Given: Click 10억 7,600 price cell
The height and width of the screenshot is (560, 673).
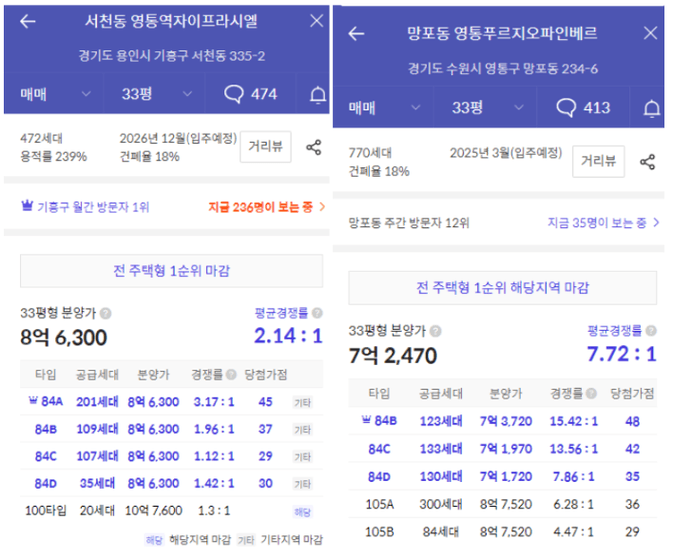Looking at the screenshot, I should pyautogui.click(x=153, y=511).
